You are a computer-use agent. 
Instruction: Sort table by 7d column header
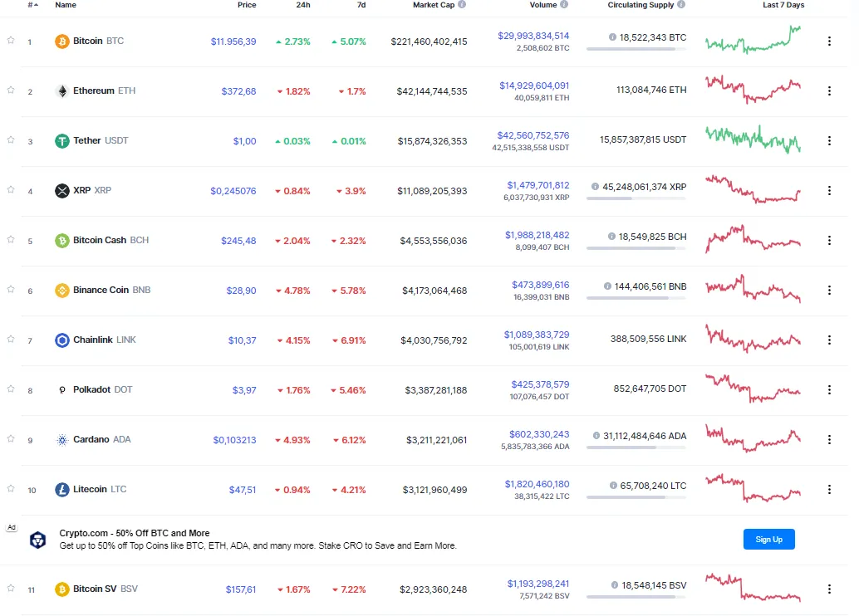(x=361, y=5)
